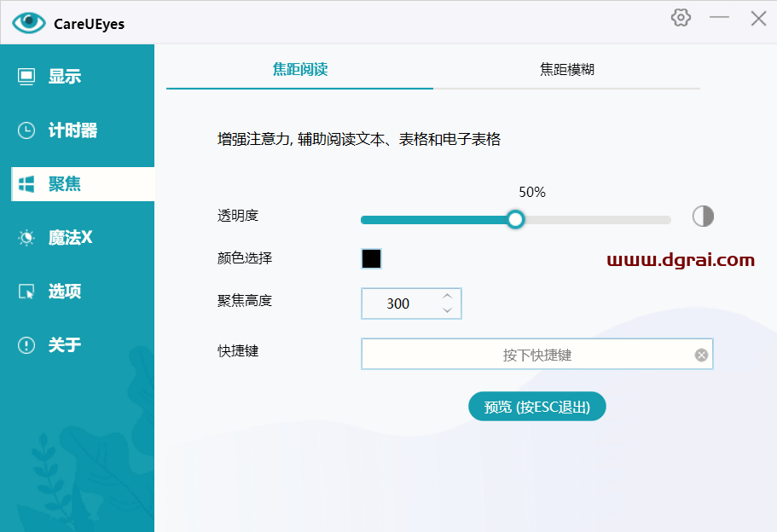Click the CareUEyes eye logo
This screenshot has height=532, width=777.
(x=29, y=22)
